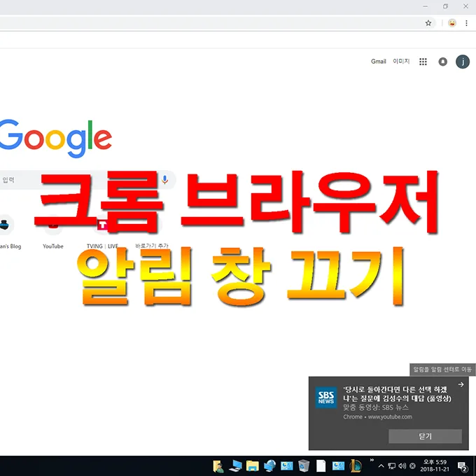Dismiss the notification with 닫기
Viewport: 476px width, 476px height.
[x=425, y=436]
